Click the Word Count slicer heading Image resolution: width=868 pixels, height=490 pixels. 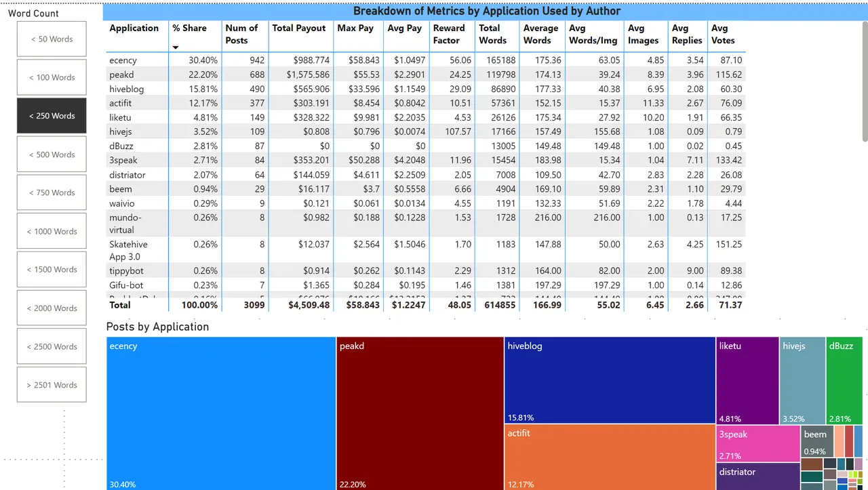33,13
